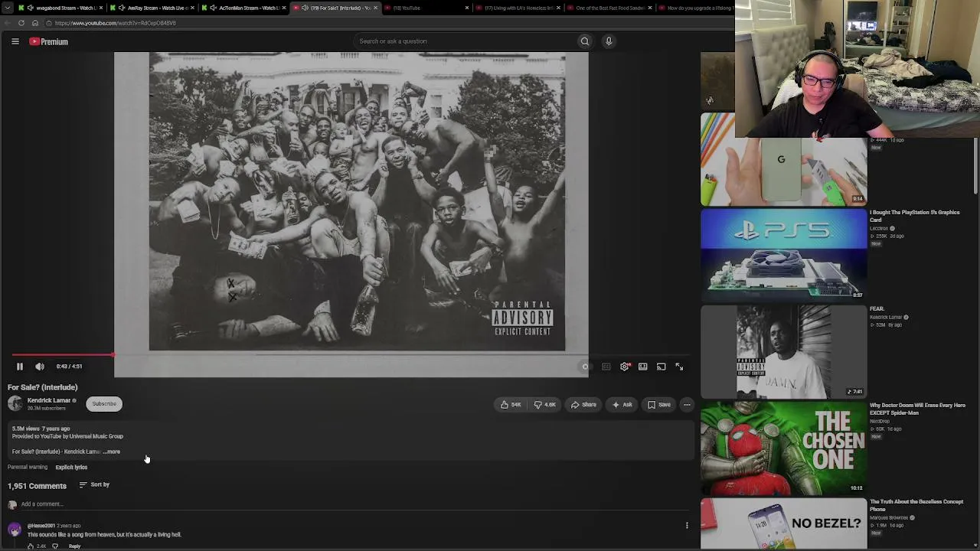980x551 pixels.
Task: Open 'I Bought The PlayStation 5's Graphics Card' title
Action: coord(914,217)
